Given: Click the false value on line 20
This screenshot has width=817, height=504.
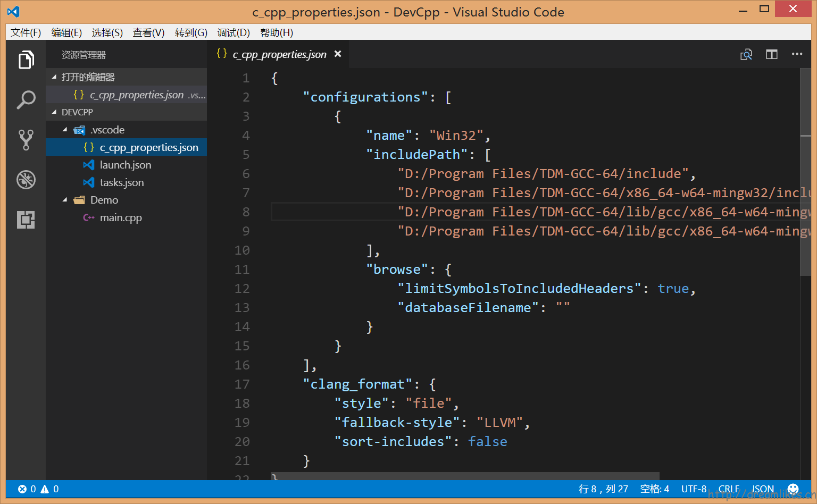Looking at the screenshot, I should tap(488, 442).
